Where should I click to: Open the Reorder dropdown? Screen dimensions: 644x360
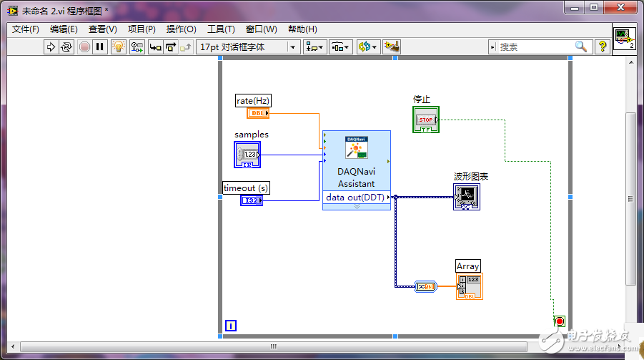[367, 47]
